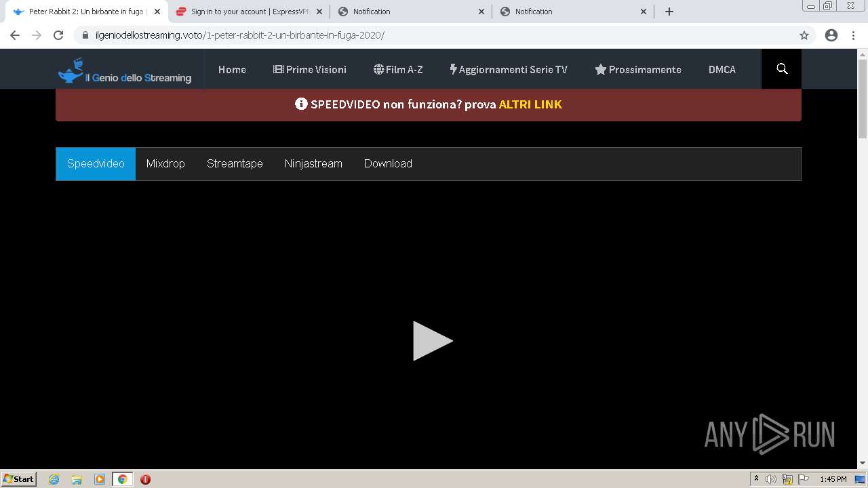Click page scrollbar down arrow
This screenshot has height=488, width=868.
pyautogui.click(x=863, y=464)
